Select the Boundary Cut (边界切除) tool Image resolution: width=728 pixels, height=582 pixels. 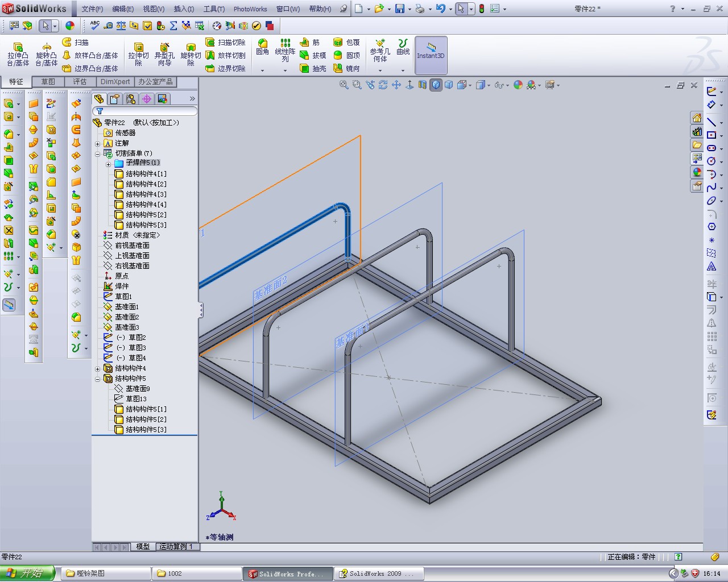225,69
